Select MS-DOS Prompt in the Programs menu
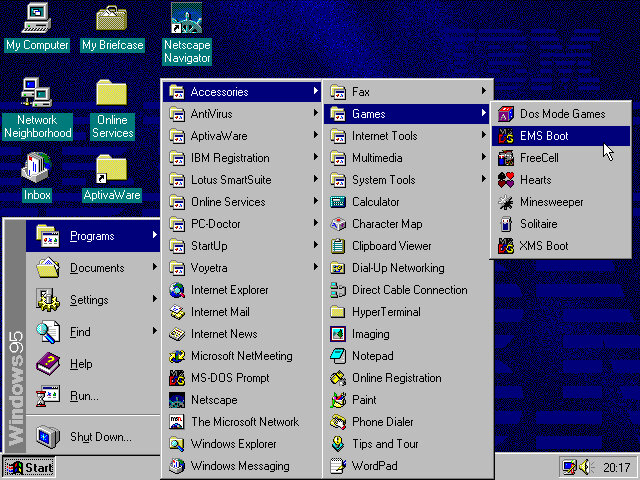The image size is (640, 480). 230,378
